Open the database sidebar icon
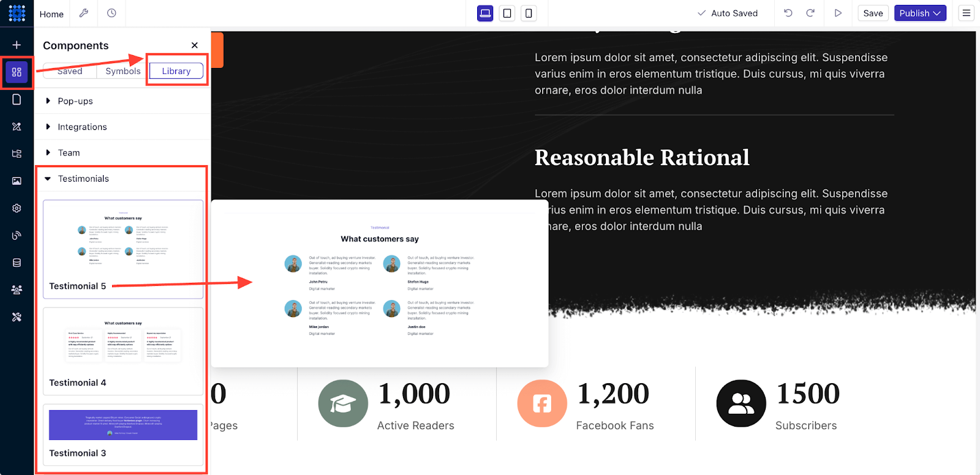The image size is (980, 475). pyautogui.click(x=17, y=263)
